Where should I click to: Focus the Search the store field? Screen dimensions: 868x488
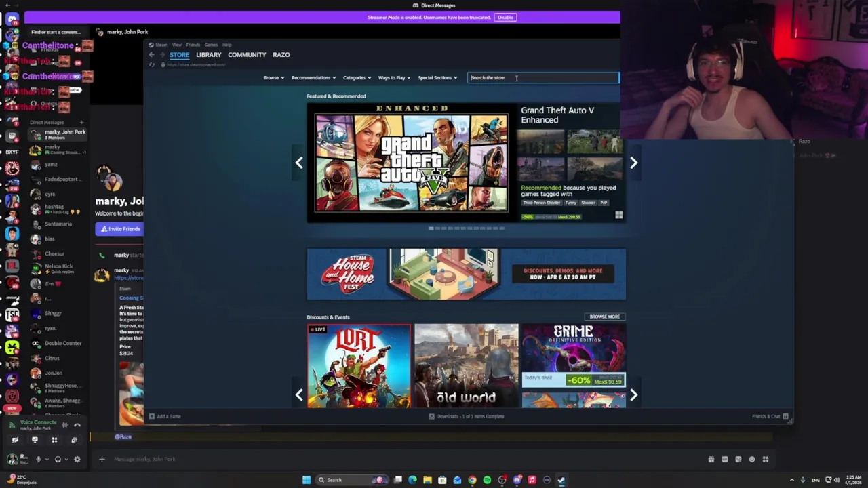coord(543,78)
